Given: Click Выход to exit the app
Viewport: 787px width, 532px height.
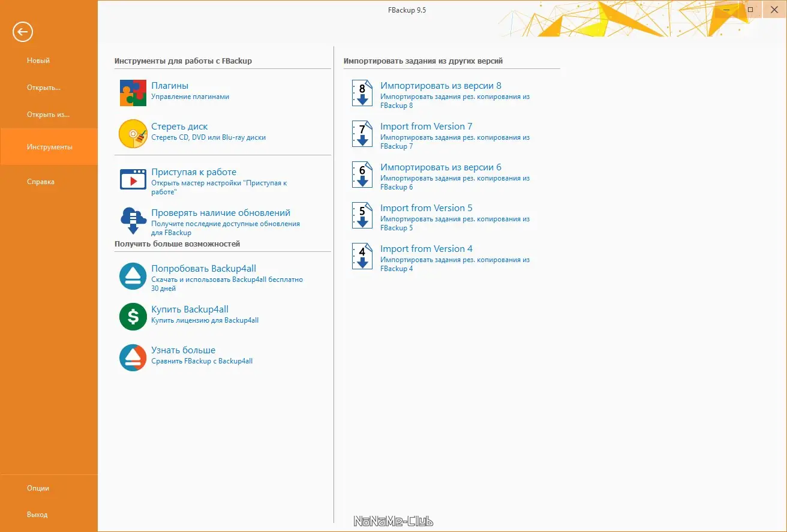Looking at the screenshot, I should point(37,515).
